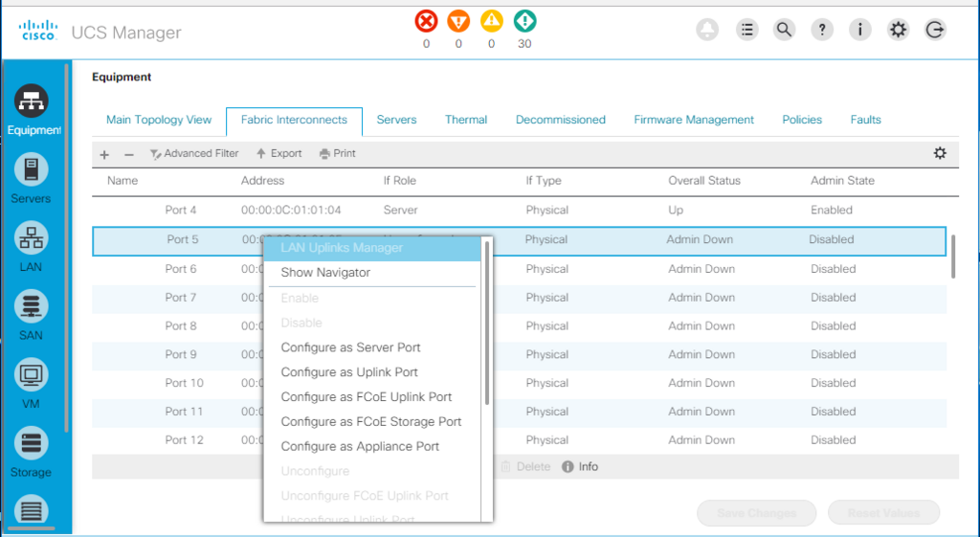Click the red critical faults icon

426,21
